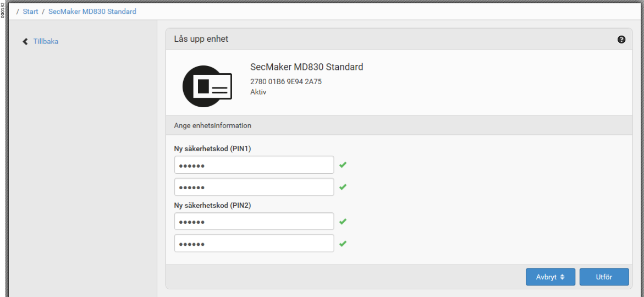Click the SecMaker MD830 Standard device title
The height and width of the screenshot is (297, 644).
tap(306, 67)
